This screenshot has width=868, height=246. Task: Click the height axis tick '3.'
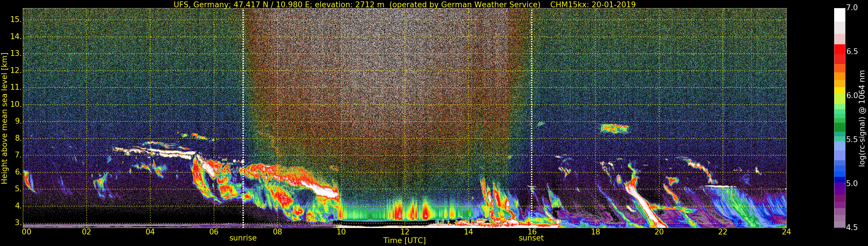pyautogui.click(x=18, y=223)
